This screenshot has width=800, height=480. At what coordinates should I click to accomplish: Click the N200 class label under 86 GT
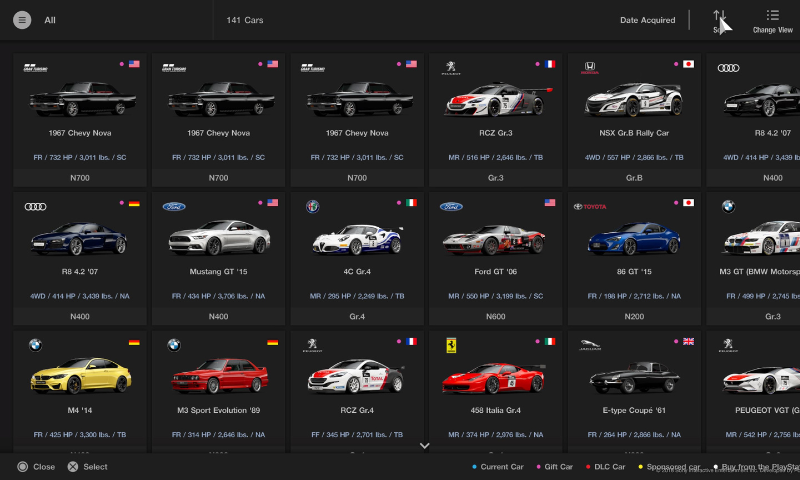[x=634, y=317]
